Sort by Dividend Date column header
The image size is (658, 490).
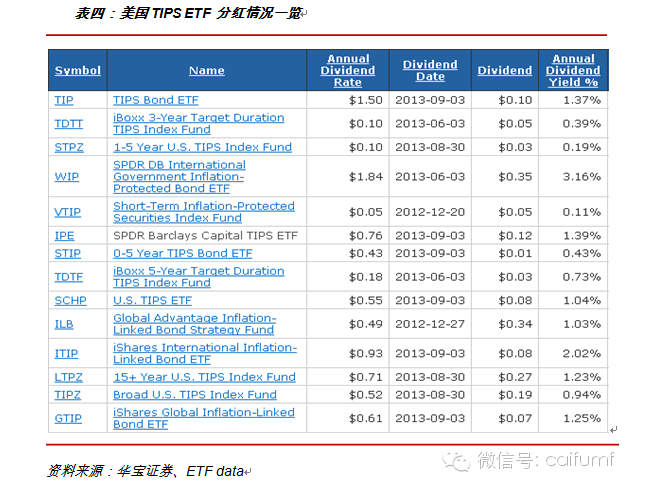pos(430,70)
